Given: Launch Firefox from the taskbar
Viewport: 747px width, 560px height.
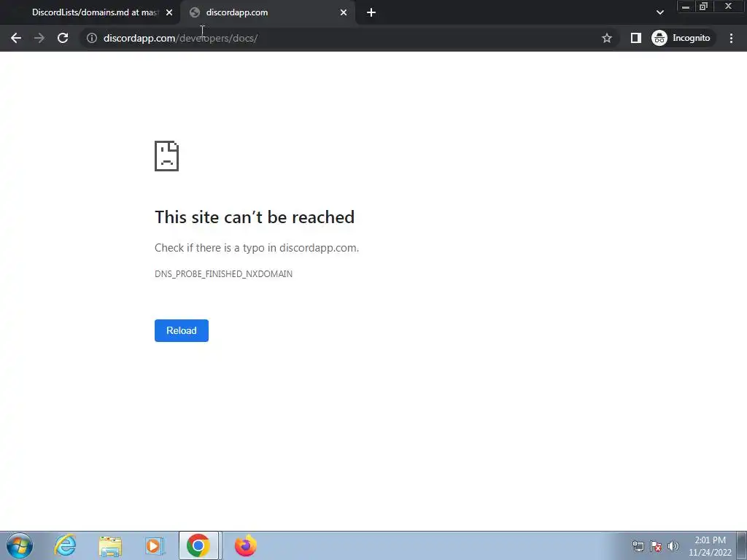Looking at the screenshot, I should (x=245, y=545).
